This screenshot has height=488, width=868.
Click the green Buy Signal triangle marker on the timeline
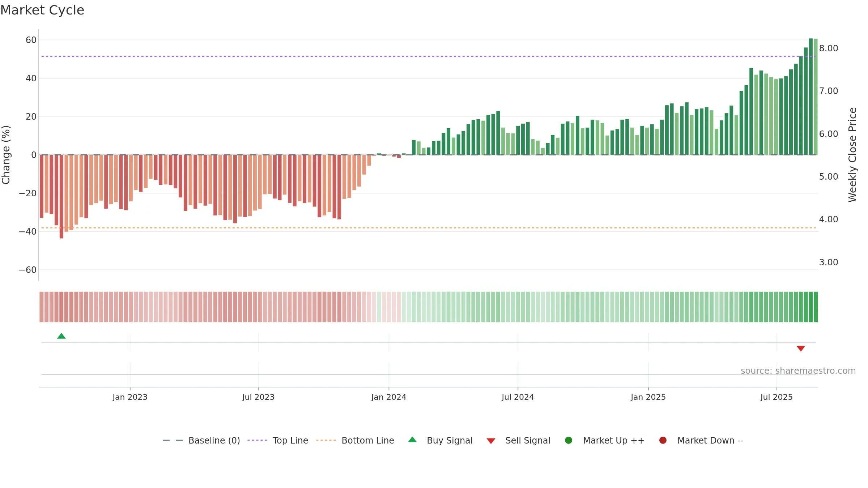click(x=61, y=336)
